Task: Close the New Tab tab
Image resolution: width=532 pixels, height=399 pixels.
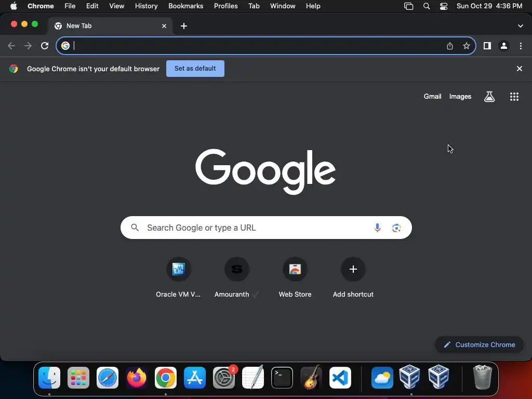Action: pyautogui.click(x=164, y=26)
